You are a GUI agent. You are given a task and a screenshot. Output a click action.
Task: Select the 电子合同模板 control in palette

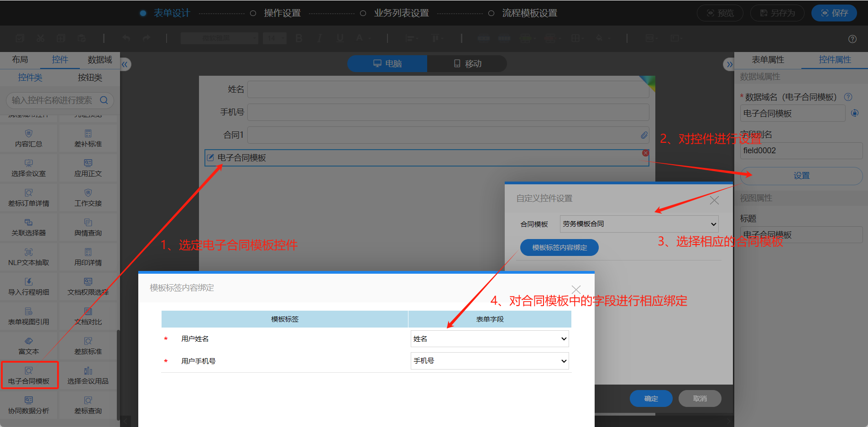[30, 375]
